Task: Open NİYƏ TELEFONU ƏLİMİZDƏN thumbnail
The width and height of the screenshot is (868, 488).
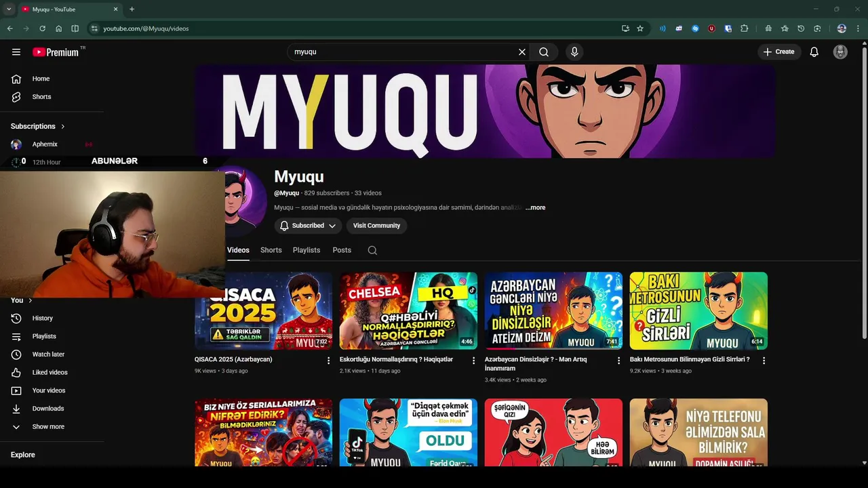Action: coord(698,432)
